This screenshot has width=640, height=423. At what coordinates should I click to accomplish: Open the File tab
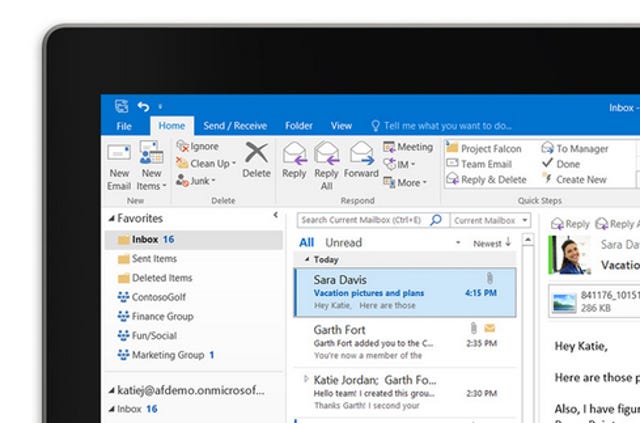pyautogui.click(x=124, y=126)
